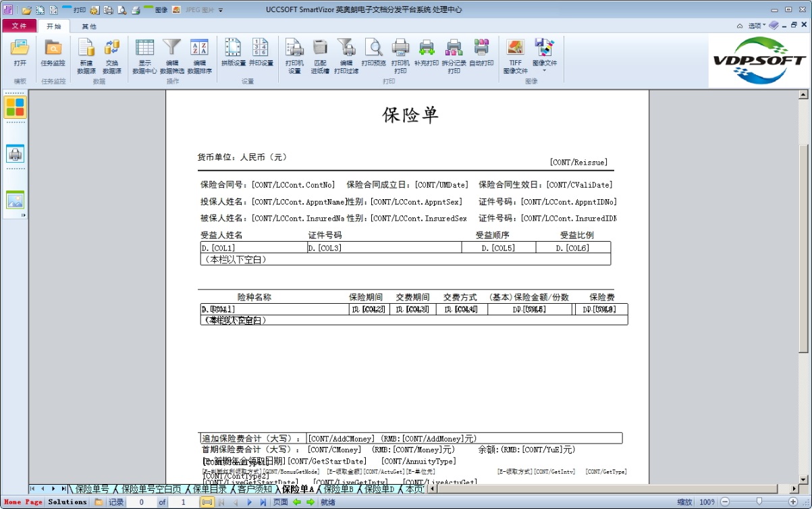The height and width of the screenshot is (509, 812).
Task: Open 打印机设置 printer settings
Action: [x=294, y=55]
